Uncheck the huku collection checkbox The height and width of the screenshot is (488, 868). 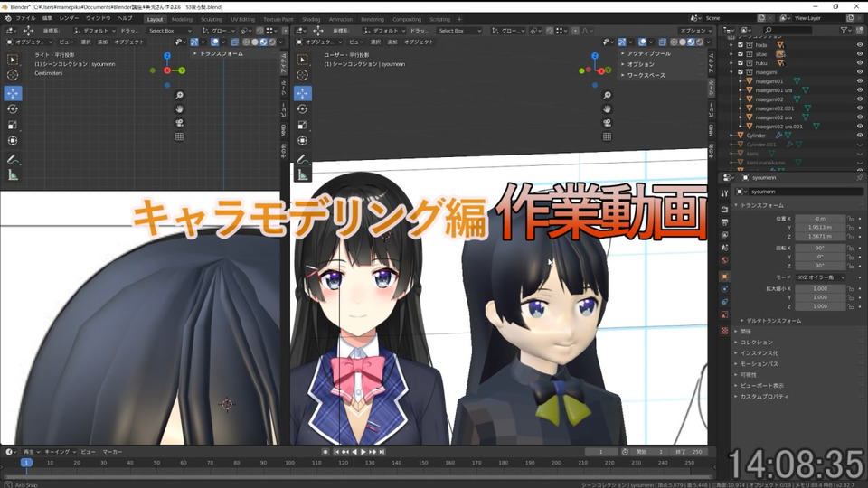[741, 63]
